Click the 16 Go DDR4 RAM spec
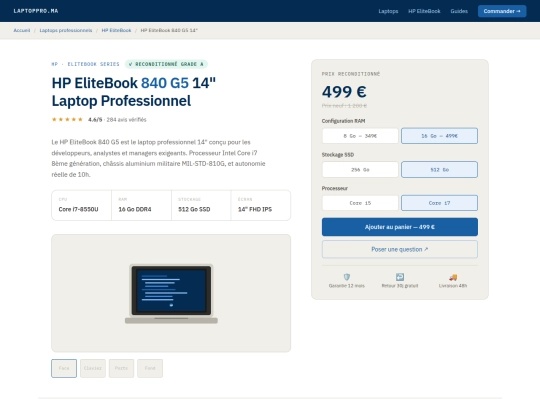540x405 pixels. [x=135, y=209]
